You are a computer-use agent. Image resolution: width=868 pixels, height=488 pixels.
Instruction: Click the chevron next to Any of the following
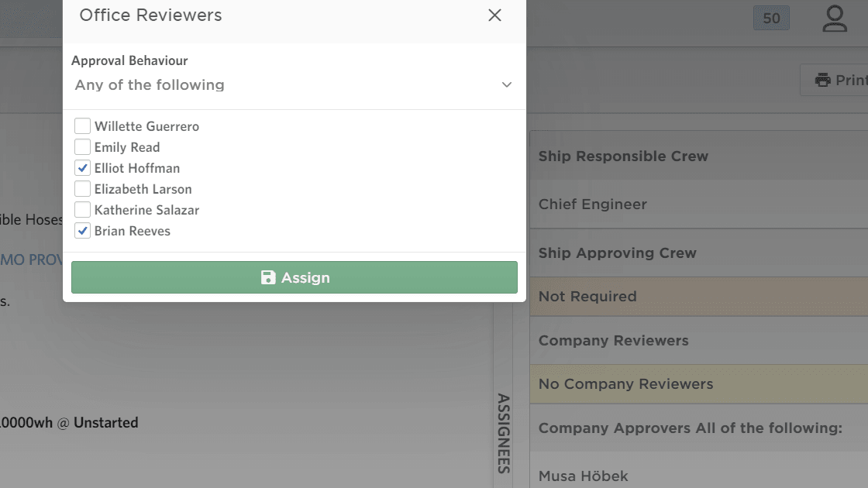click(x=506, y=85)
